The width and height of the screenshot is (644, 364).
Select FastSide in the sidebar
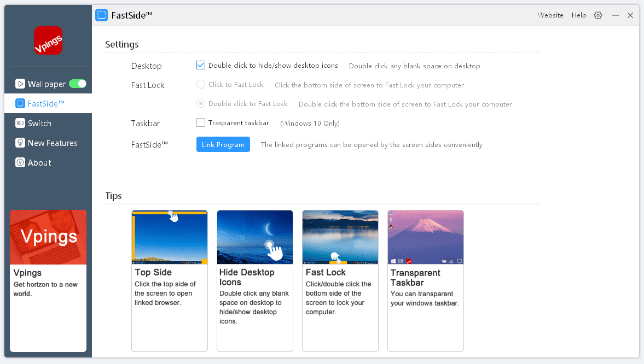pyautogui.click(x=48, y=103)
